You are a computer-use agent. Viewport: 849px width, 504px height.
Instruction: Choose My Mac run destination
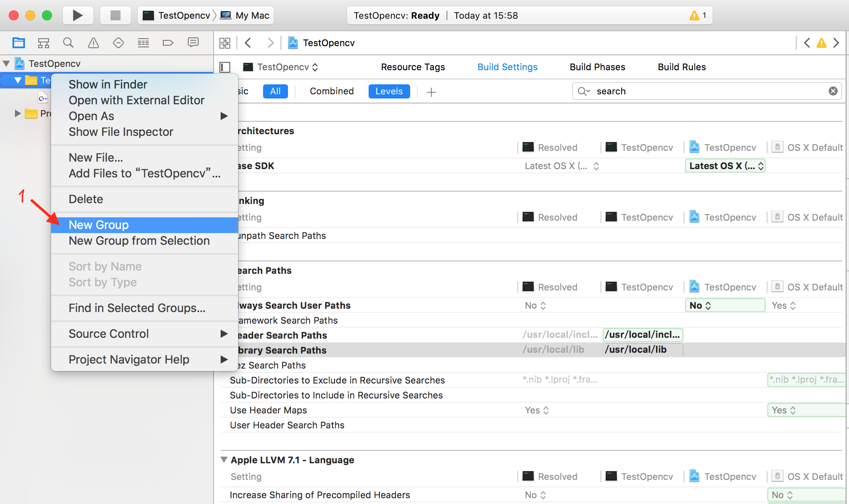(x=245, y=15)
